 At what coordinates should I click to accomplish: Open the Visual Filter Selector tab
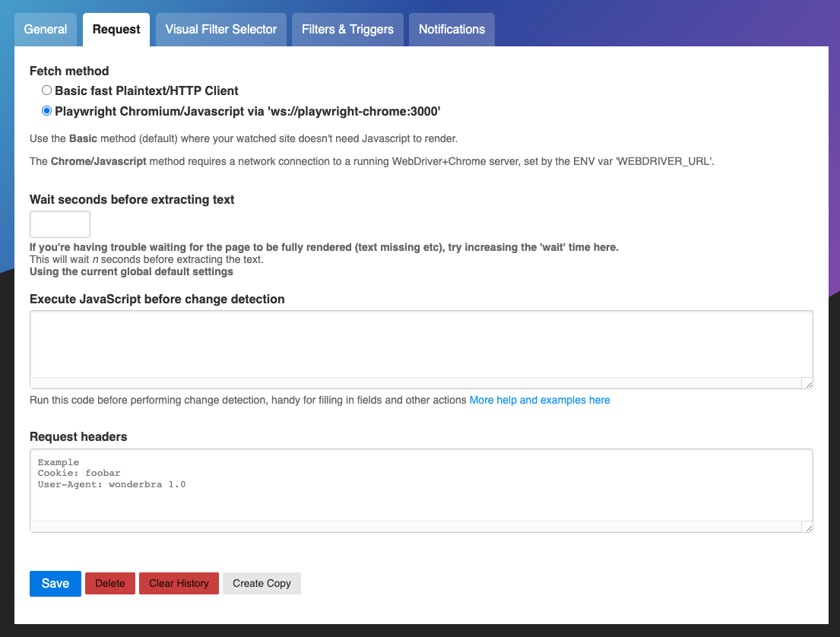(x=220, y=30)
